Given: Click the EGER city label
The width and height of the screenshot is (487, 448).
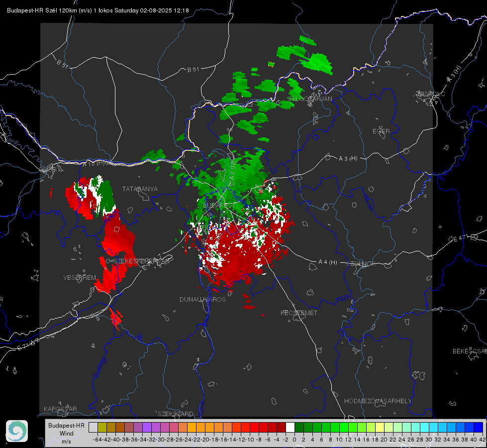Looking at the screenshot, I should tap(381, 131).
